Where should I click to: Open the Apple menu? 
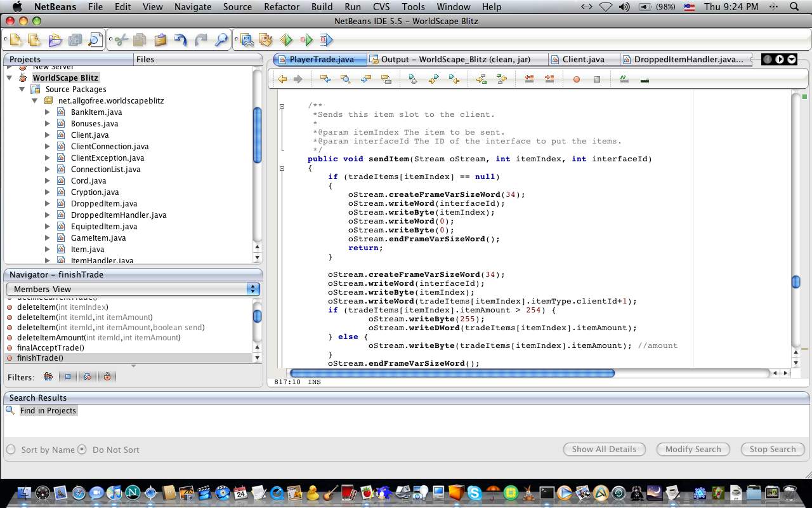pos(17,7)
